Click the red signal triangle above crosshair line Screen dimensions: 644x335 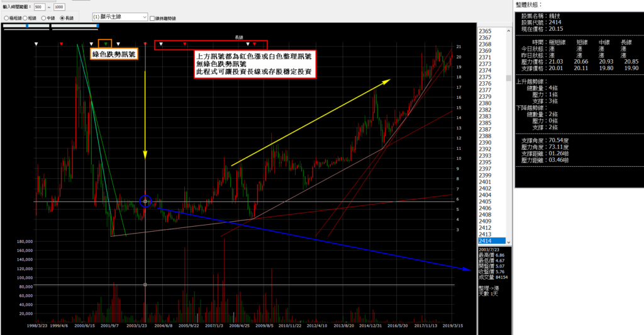click(x=145, y=43)
